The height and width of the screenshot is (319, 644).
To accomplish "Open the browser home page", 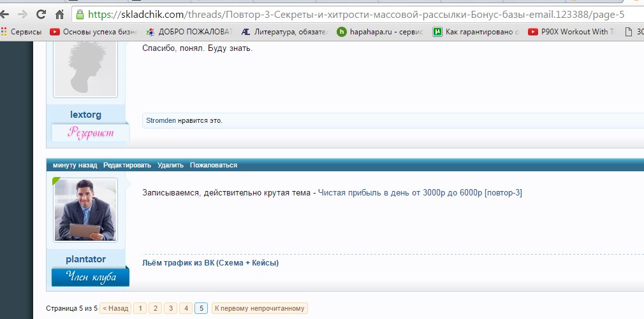I will (x=59, y=15).
